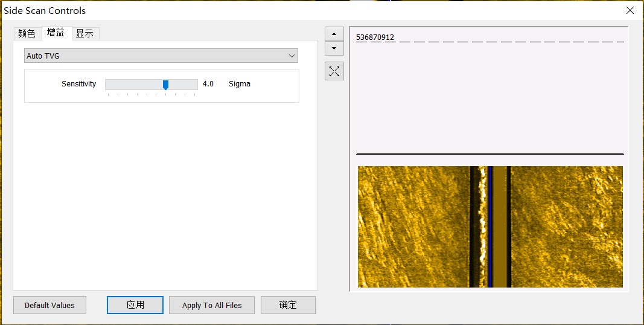Image resolution: width=644 pixels, height=325 pixels.
Task: Click the chevron arrow on the Auto TVG combo box
Action: [292, 56]
